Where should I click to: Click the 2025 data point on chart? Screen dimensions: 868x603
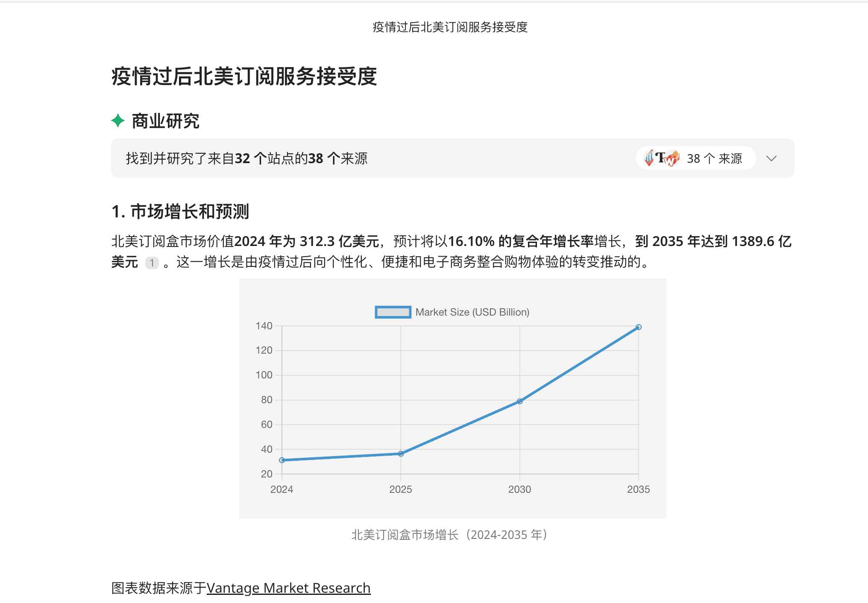click(x=401, y=454)
